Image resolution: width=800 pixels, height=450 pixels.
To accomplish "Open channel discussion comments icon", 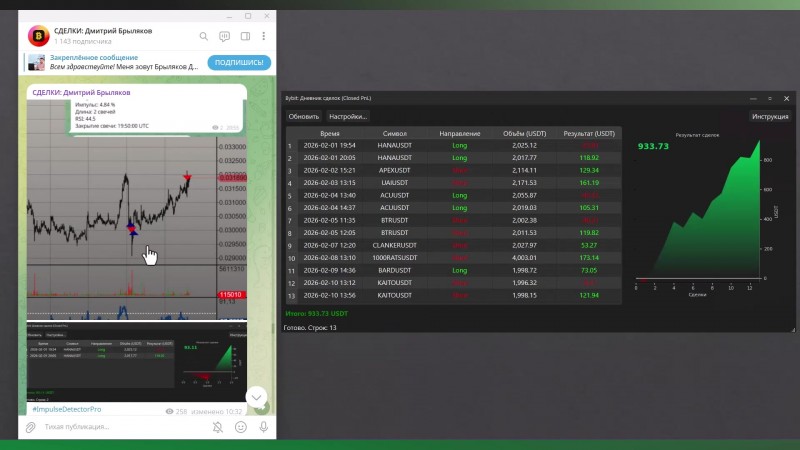I will (x=224, y=36).
